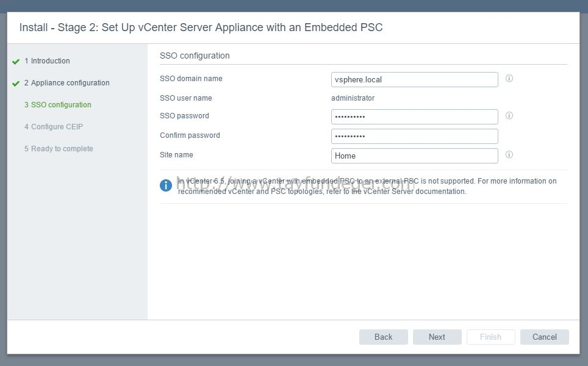Click the Site name label
This screenshot has height=366, width=588.
pos(176,154)
